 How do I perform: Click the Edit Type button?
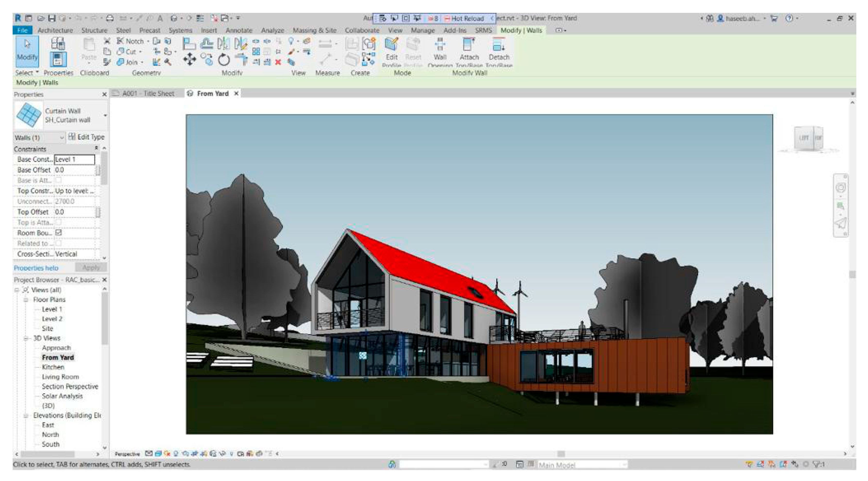click(x=89, y=137)
